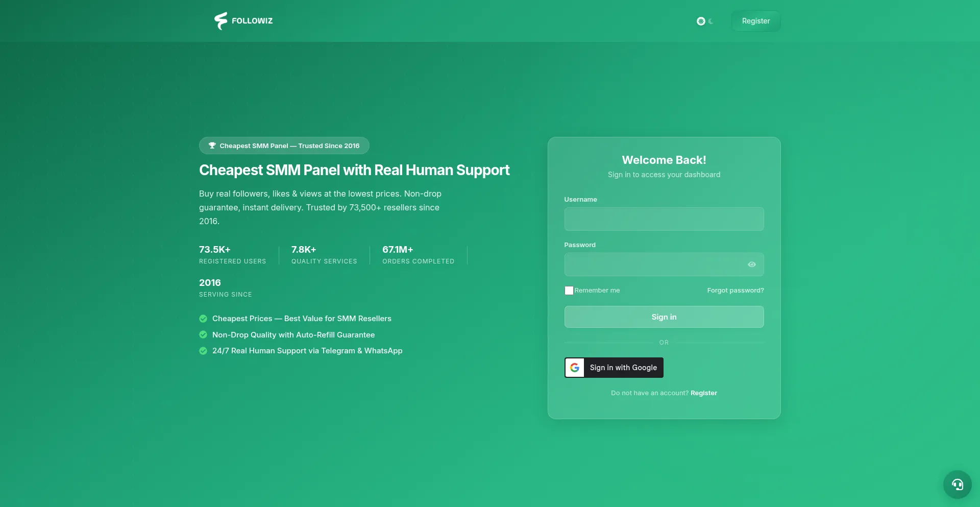Open the live support headset chat
The width and height of the screenshot is (980, 507).
point(958,485)
